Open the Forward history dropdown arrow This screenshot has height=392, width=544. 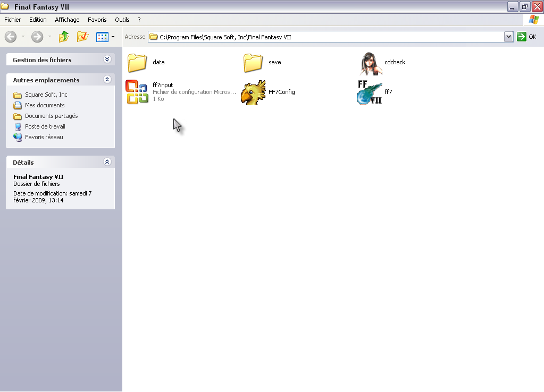coord(49,37)
